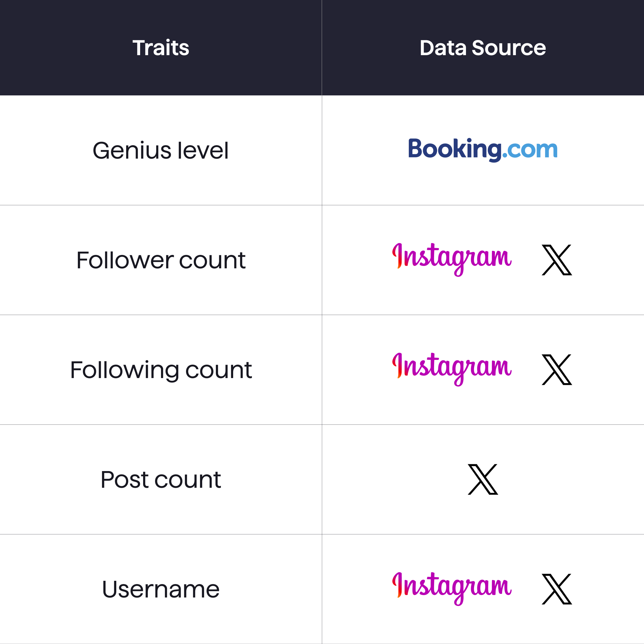Select Instagram logo beside Following count
Image resolution: width=644 pixels, height=644 pixels.
(x=452, y=367)
